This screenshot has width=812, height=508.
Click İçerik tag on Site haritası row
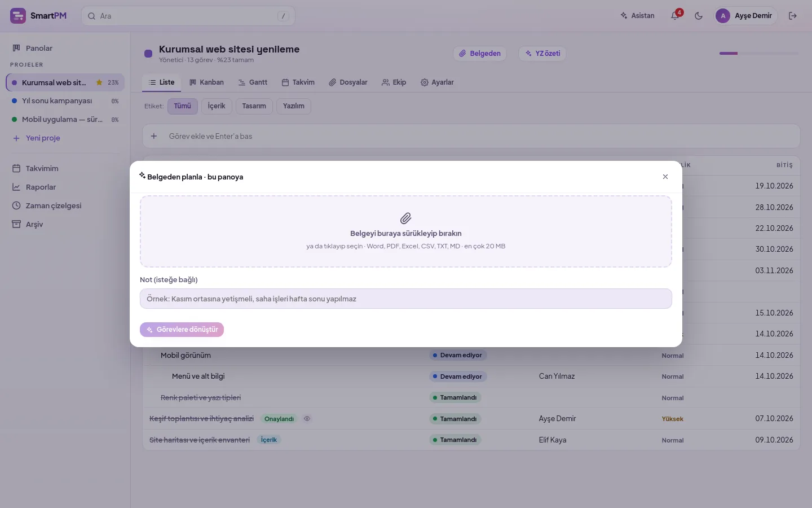coord(269,440)
